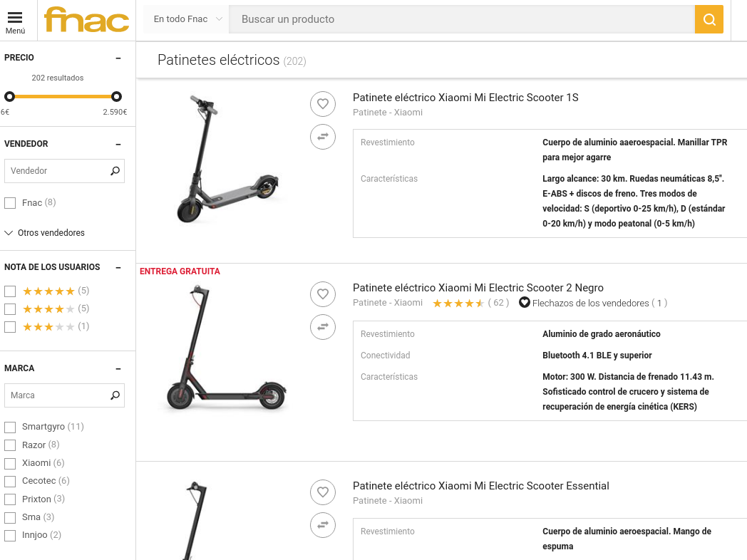
Task: Click compare icon for Scooter 2 Negro
Action: pos(323,327)
